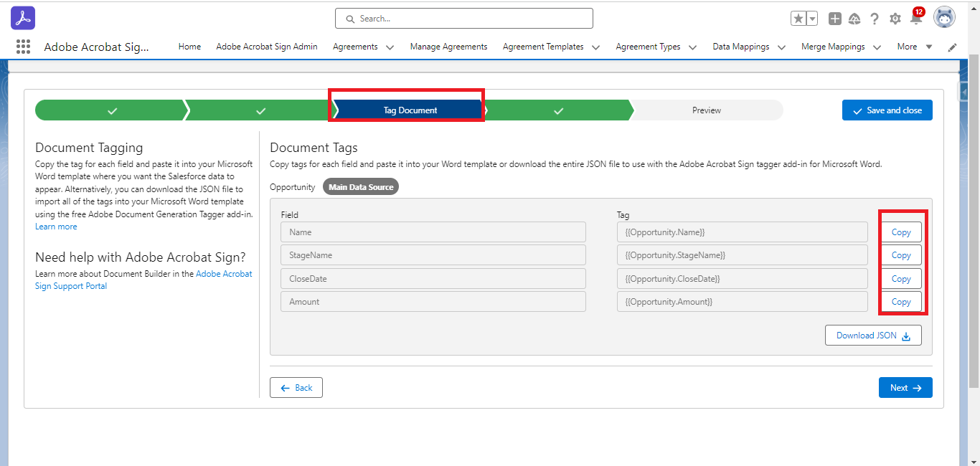The width and height of the screenshot is (980, 466).
Task: Click the first completed progress step
Action: (112, 110)
